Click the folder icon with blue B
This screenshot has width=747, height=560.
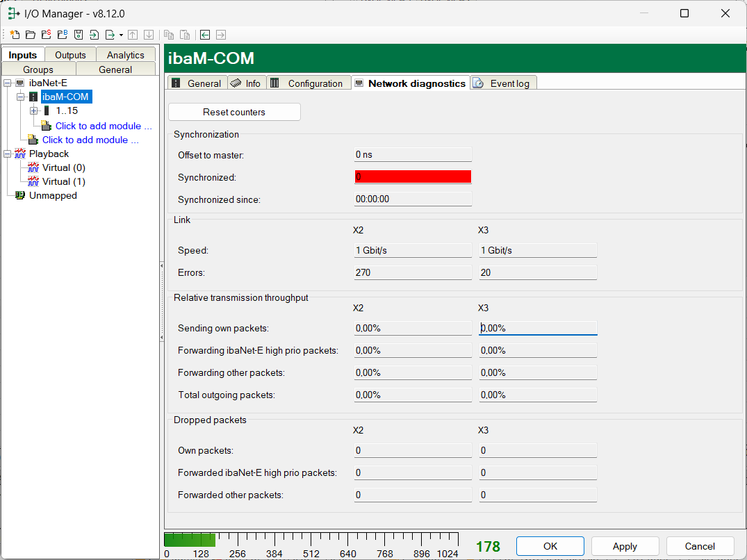pos(62,35)
